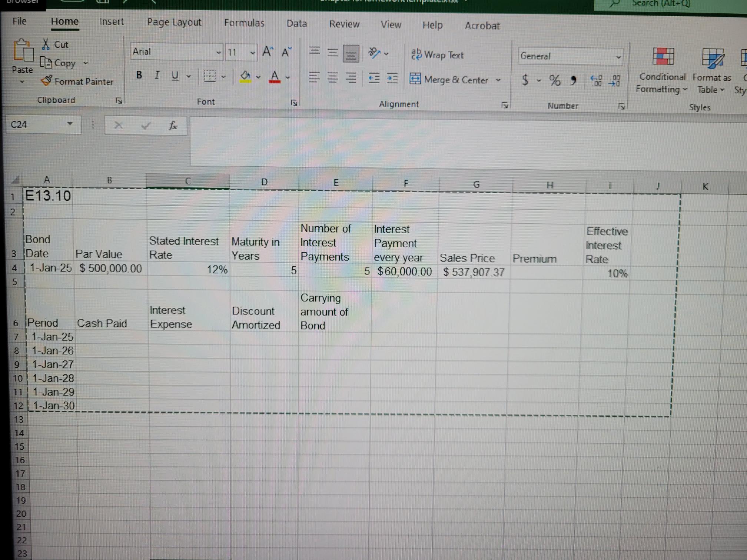Open the Name Box dropdown arrow

coord(70,124)
